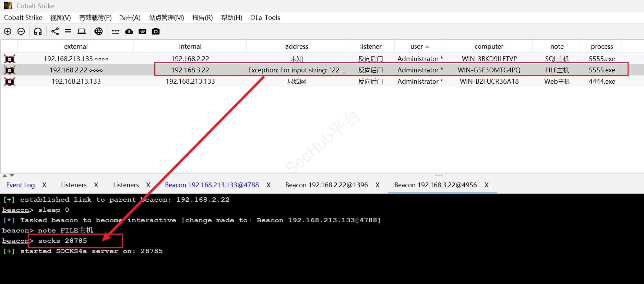The height and width of the screenshot is (284, 644).
Task: Show session table view icon
Action: 68,32
